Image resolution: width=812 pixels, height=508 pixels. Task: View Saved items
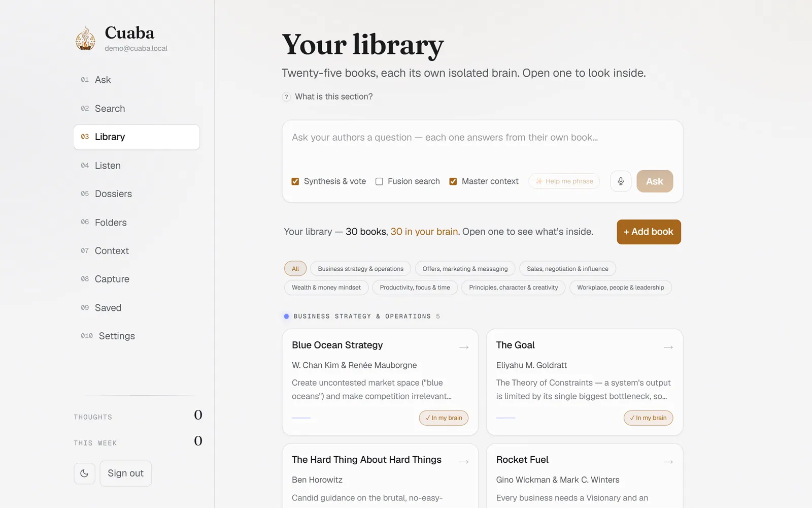point(137,308)
